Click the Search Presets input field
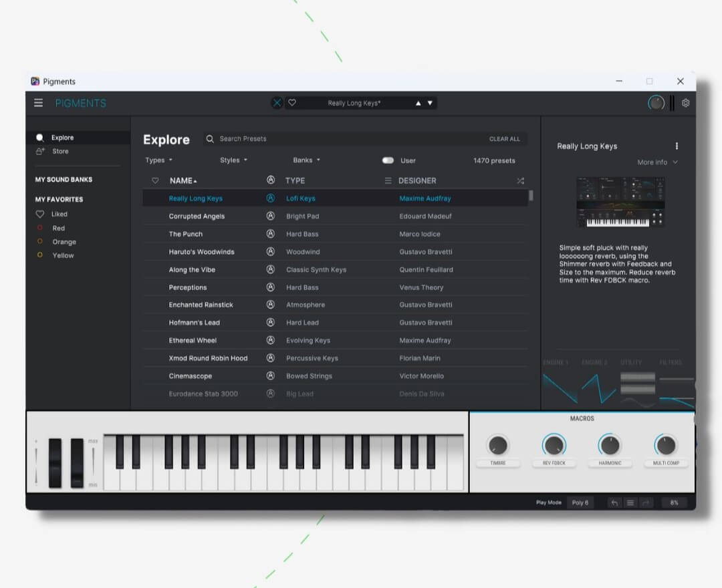Viewport: 722px width, 588px height. click(334, 139)
